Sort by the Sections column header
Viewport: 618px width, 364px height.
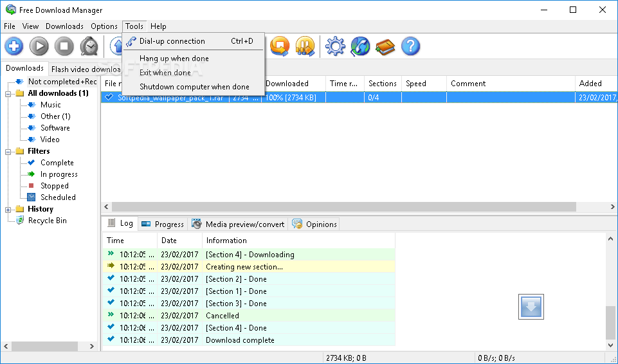[383, 84]
